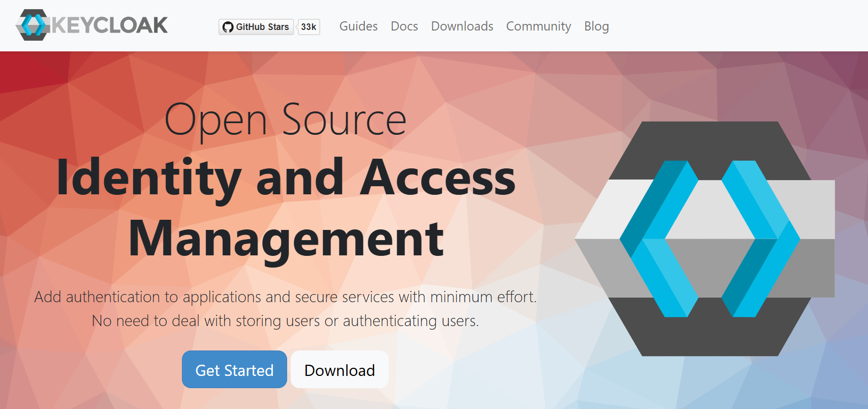Click the Keycloak hexagon logo in header
The width and height of the screenshot is (868, 409).
33,25
